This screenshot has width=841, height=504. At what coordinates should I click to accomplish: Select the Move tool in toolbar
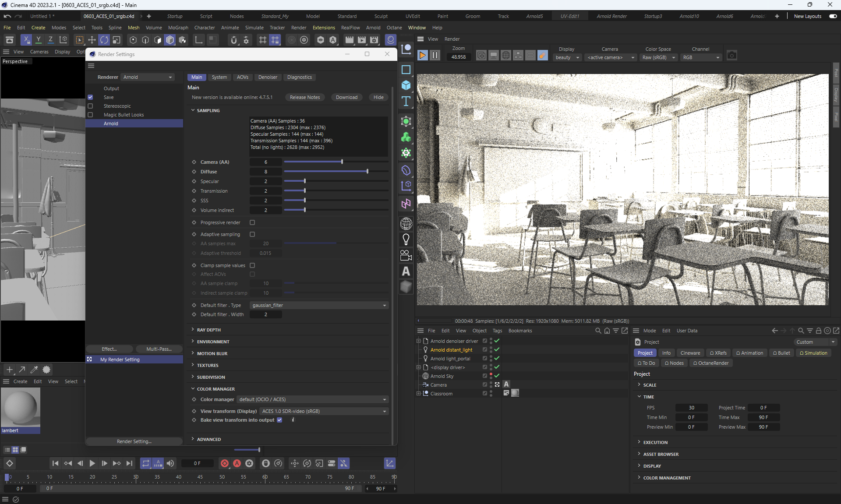click(x=92, y=40)
